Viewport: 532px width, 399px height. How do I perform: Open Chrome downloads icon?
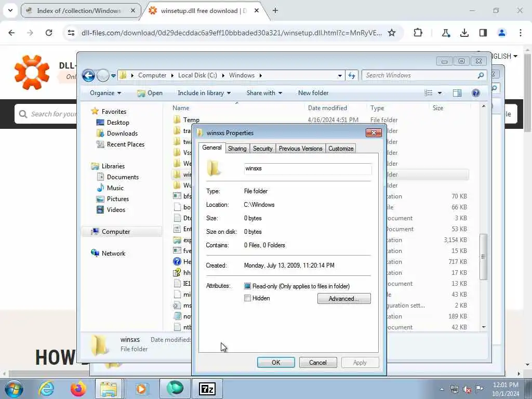pos(464,33)
